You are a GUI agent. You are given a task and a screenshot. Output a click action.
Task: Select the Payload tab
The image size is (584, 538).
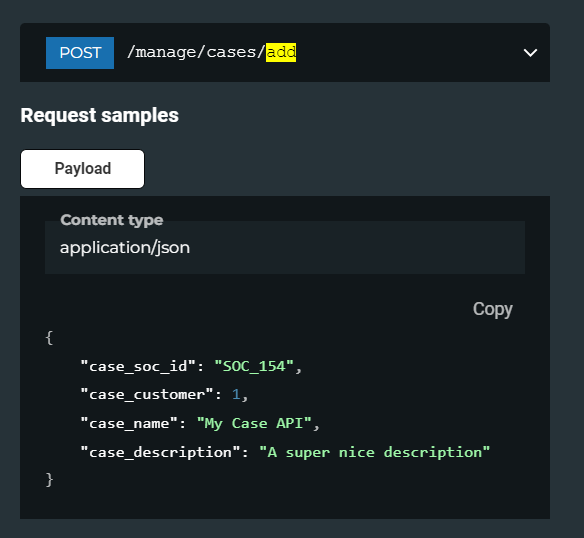[82, 169]
